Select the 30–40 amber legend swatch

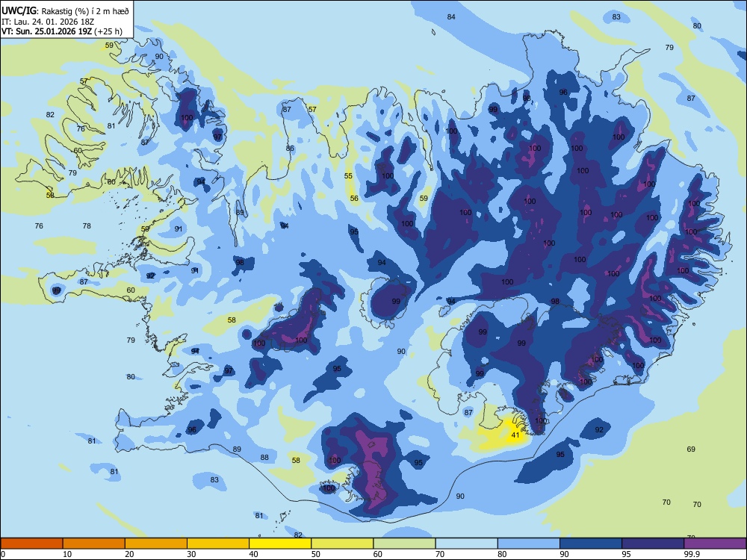point(218,544)
